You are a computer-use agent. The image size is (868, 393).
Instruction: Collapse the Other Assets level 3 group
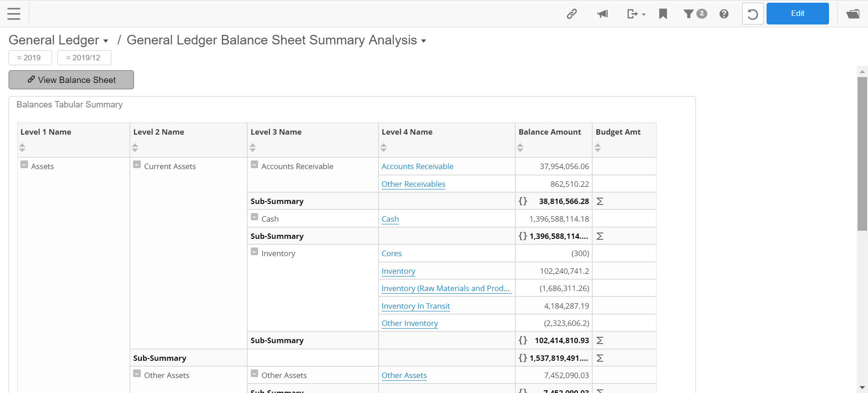click(254, 374)
